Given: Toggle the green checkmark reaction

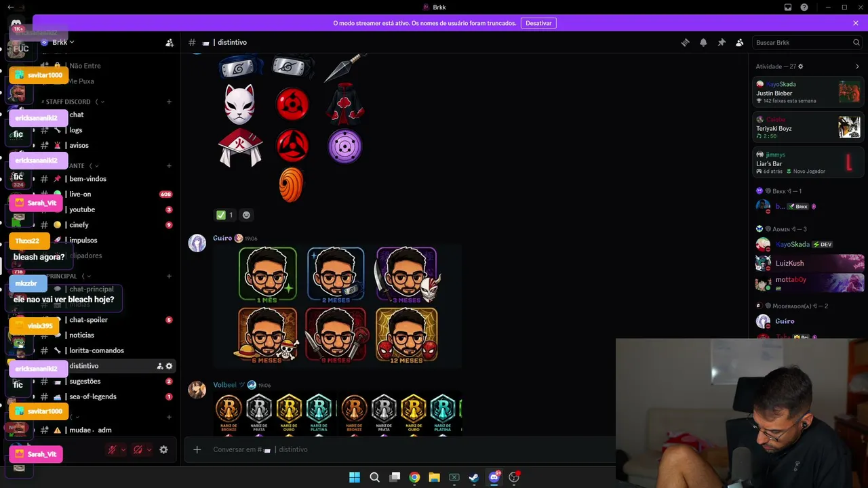Looking at the screenshot, I should point(225,215).
